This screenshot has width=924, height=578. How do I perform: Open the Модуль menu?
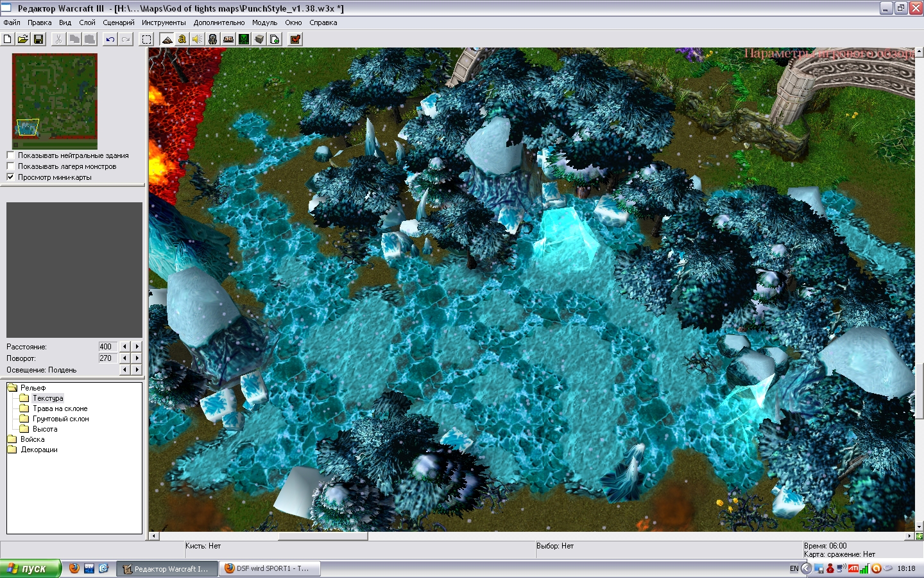[264, 22]
